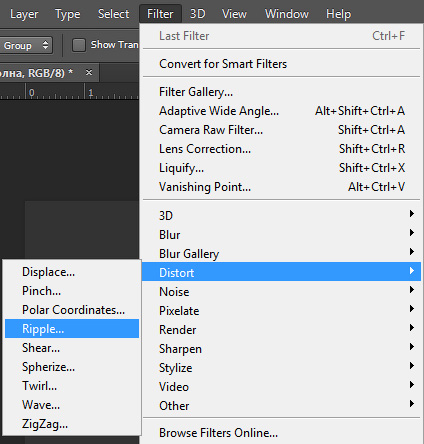
Task: Expand the Blur Gallery submenu
Action: 281,254
